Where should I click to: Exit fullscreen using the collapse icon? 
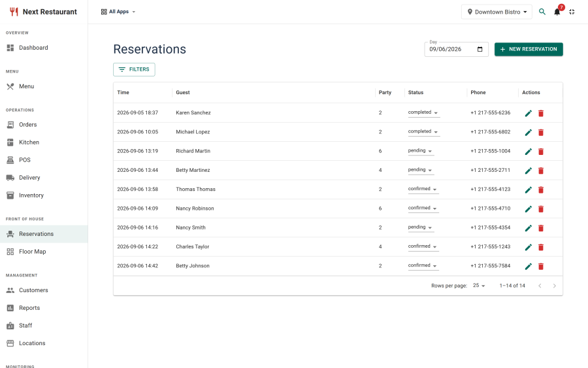point(572,12)
